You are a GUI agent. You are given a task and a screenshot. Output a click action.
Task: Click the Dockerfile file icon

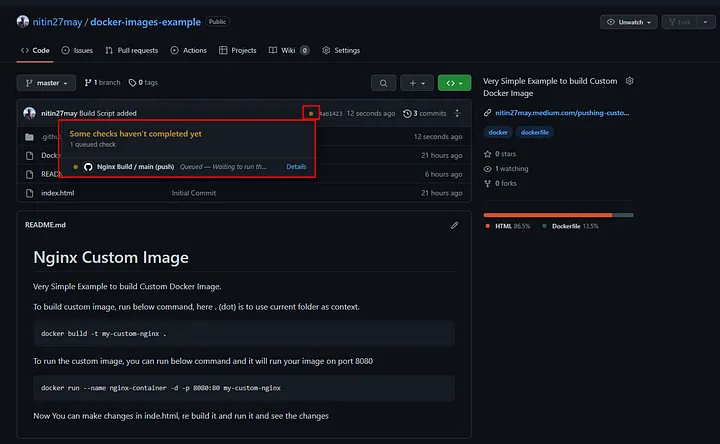pyautogui.click(x=30, y=156)
